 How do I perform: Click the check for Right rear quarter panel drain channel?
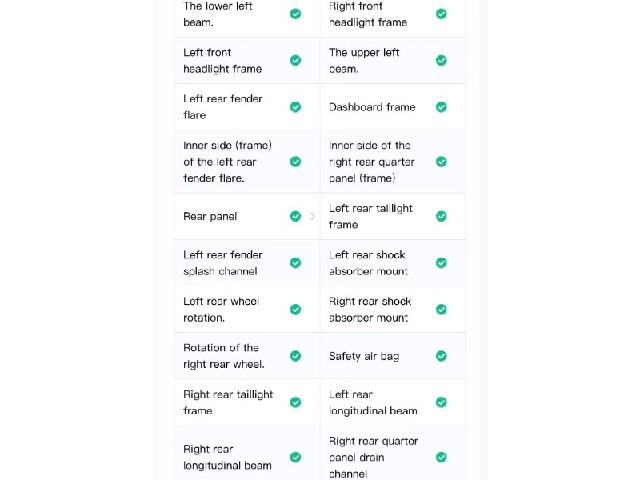click(441, 457)
